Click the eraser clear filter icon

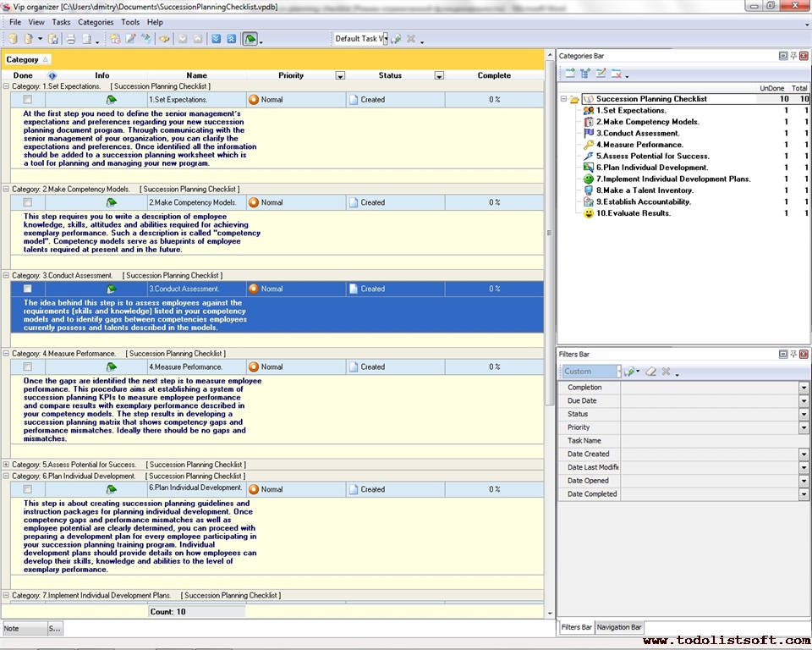pos(650,372)
